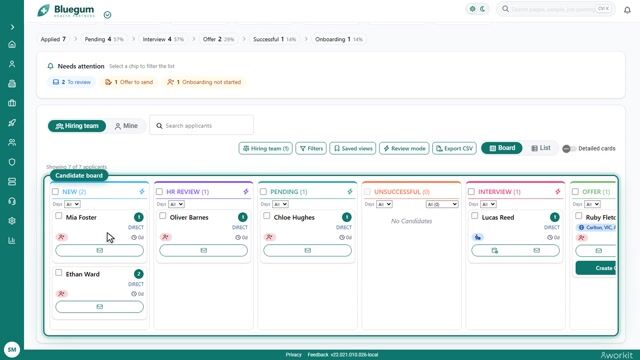
Task: Switch to the Mine scope
Action: pos(126,126)
